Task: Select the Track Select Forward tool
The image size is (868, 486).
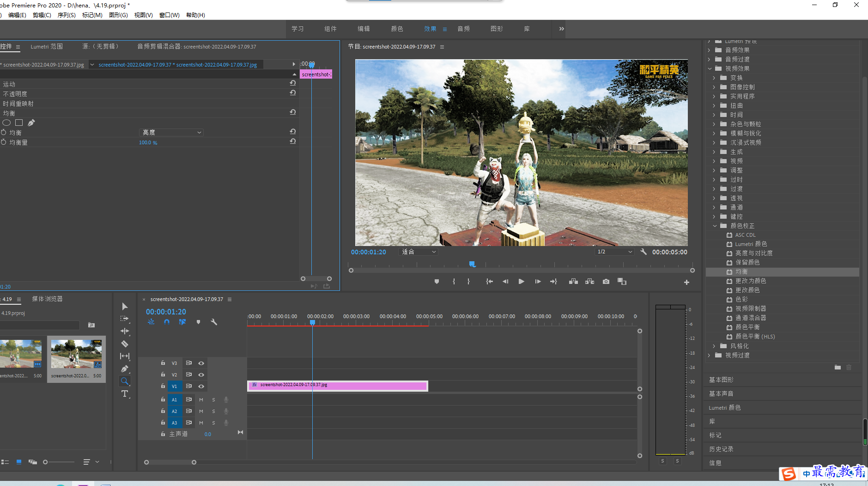Action: [x=125, y=319]
